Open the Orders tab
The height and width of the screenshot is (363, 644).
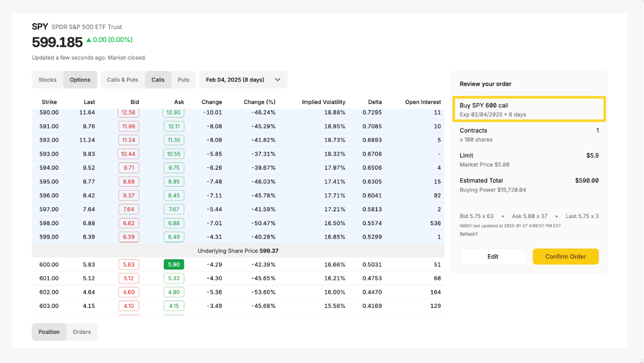82,332
